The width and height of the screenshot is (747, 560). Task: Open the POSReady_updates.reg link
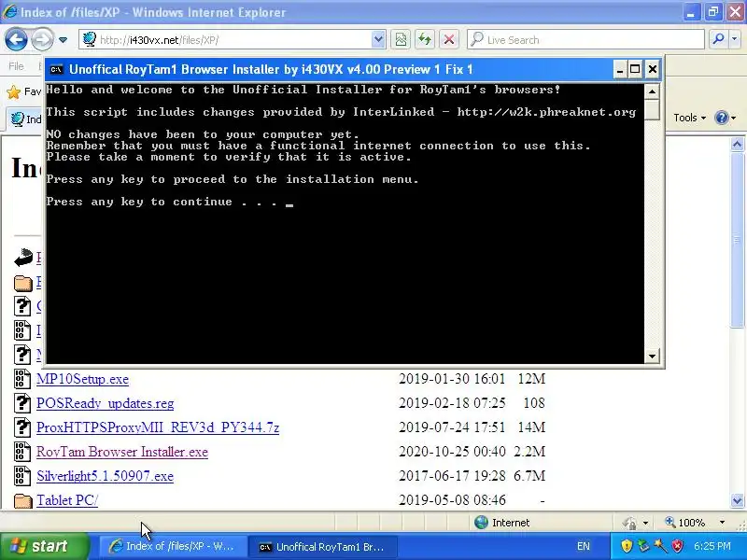(106, 403)
